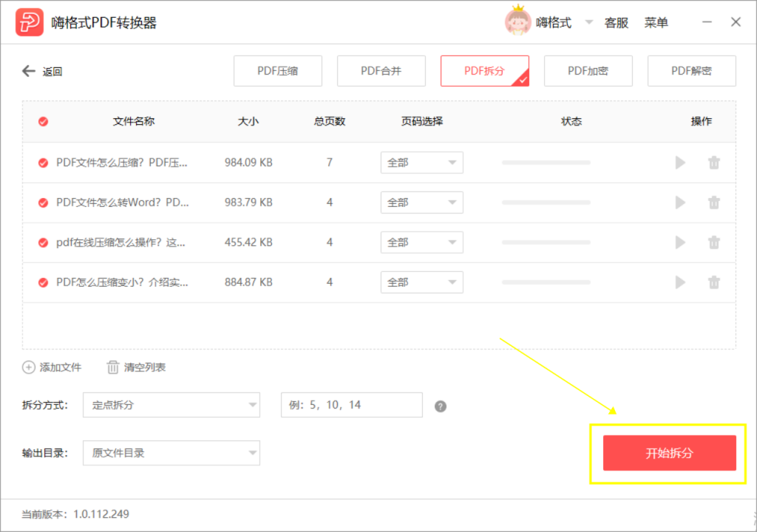
Task: Click the 清空列表 text link
Action: [x=145, y=367]
